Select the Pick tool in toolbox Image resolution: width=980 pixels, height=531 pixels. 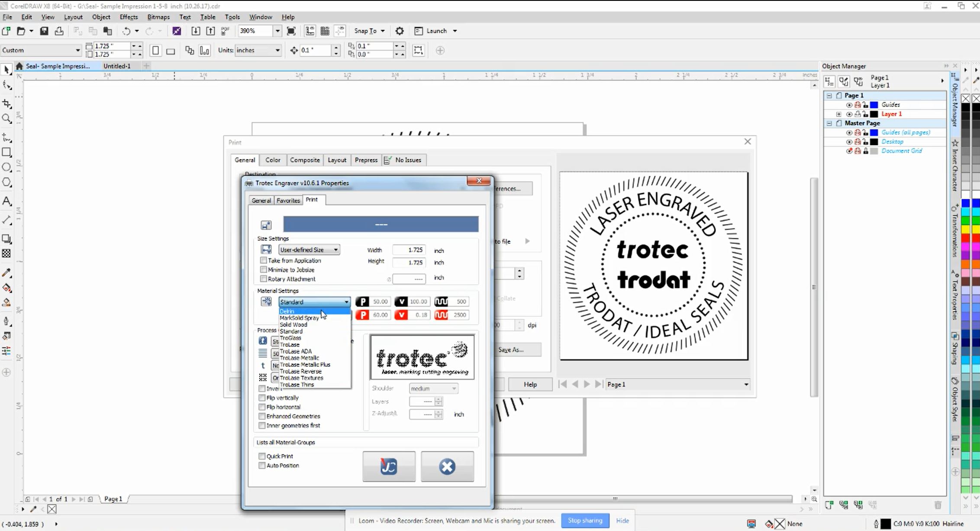pos(6,69)
